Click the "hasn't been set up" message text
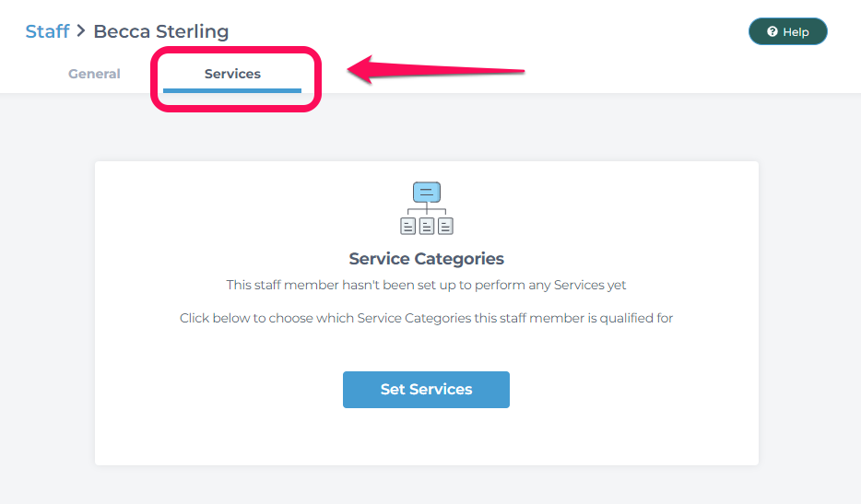The image size is (861, 504). point(426,285)
